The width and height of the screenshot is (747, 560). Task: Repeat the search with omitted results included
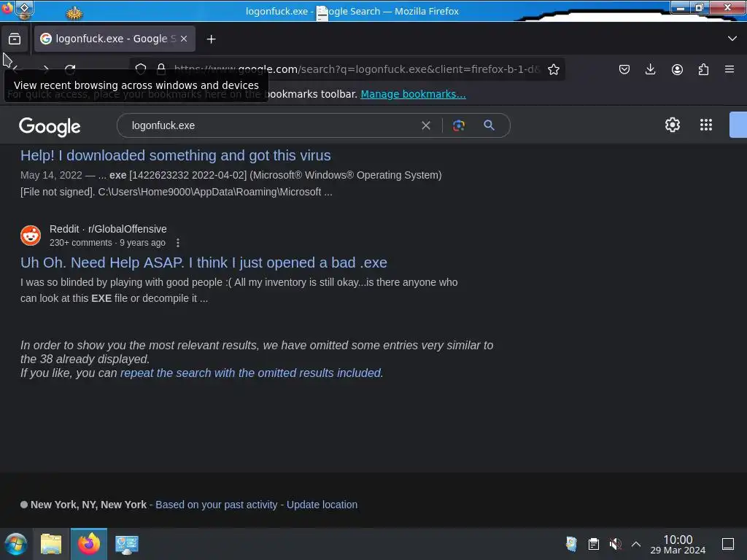pyautogui.click(x=251, y=373)
